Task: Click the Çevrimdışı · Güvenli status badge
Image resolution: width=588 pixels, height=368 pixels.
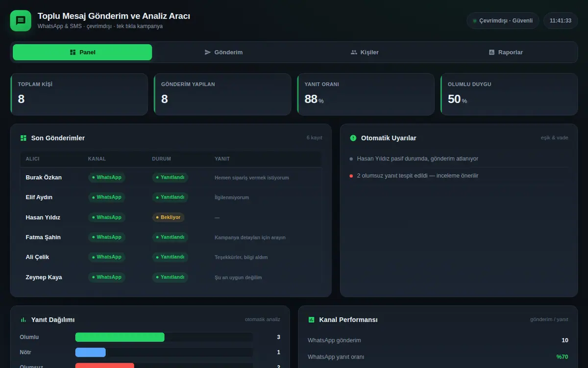Action: coord(503,21)
